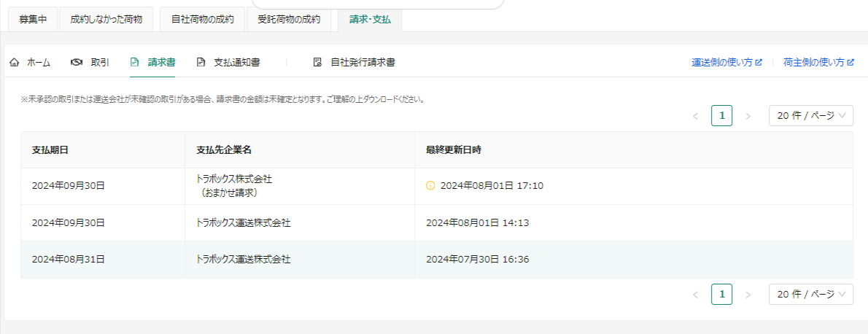This screenshot has height=334, width=868.
Task: Open the 自社発行請求書 sub-menu
Action: coord(354,62)
